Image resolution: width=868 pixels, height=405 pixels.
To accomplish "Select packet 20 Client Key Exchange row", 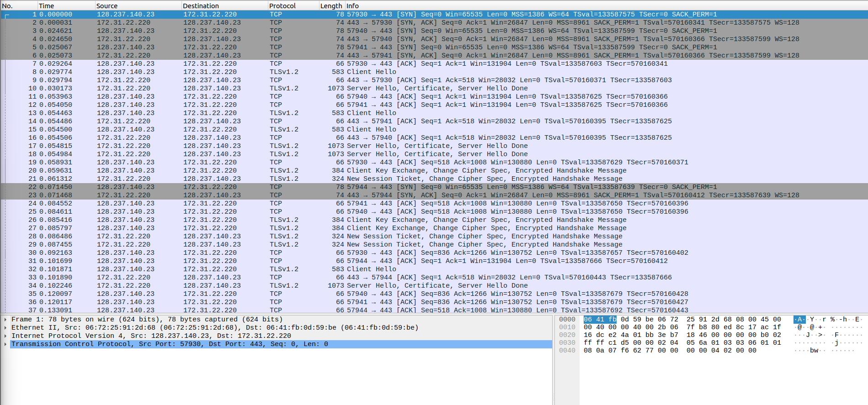I will (x=434, y=171).
